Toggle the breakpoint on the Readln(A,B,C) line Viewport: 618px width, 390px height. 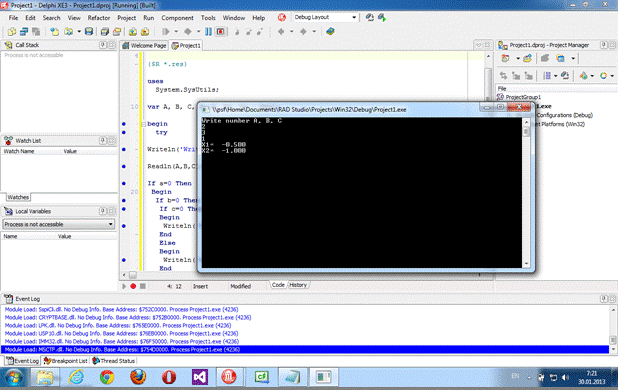coord(124,166)
